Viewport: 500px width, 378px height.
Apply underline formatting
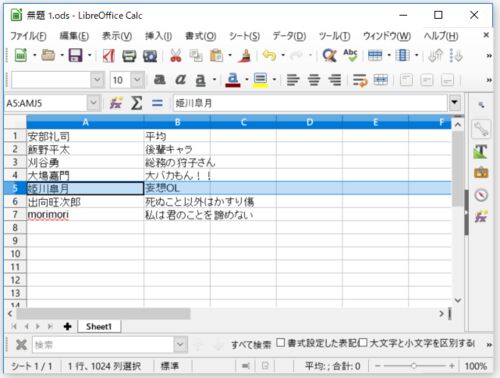click(x=200, y=80)
